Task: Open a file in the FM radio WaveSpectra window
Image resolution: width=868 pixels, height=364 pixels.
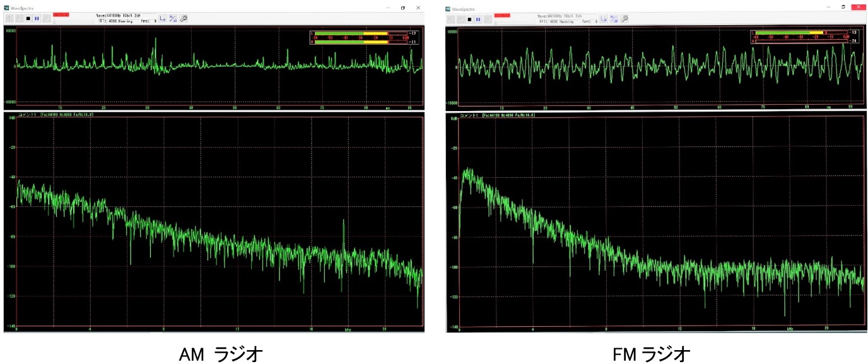Action: coord(451,20)
